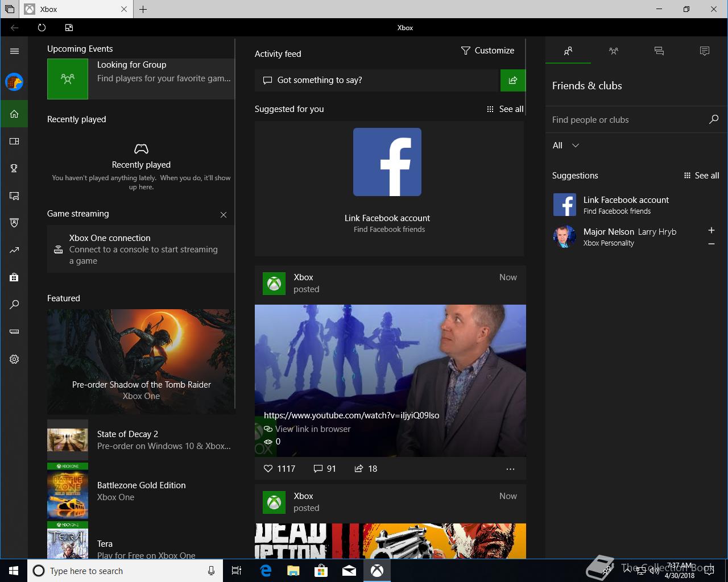Expand the All filter dropdown
The height and width of the screenshot is (582, 728).
click(566, 145)
